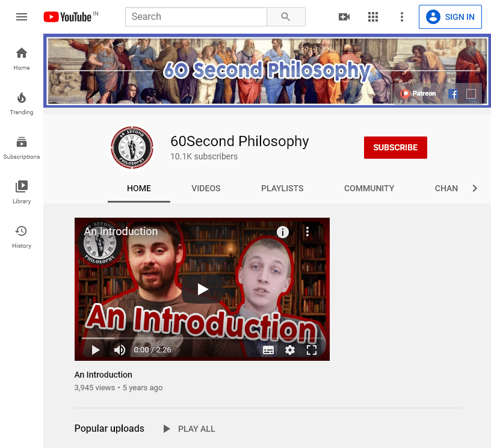
Task: Click the 60Second Philosophy channel name
Action: coord(239,141)
